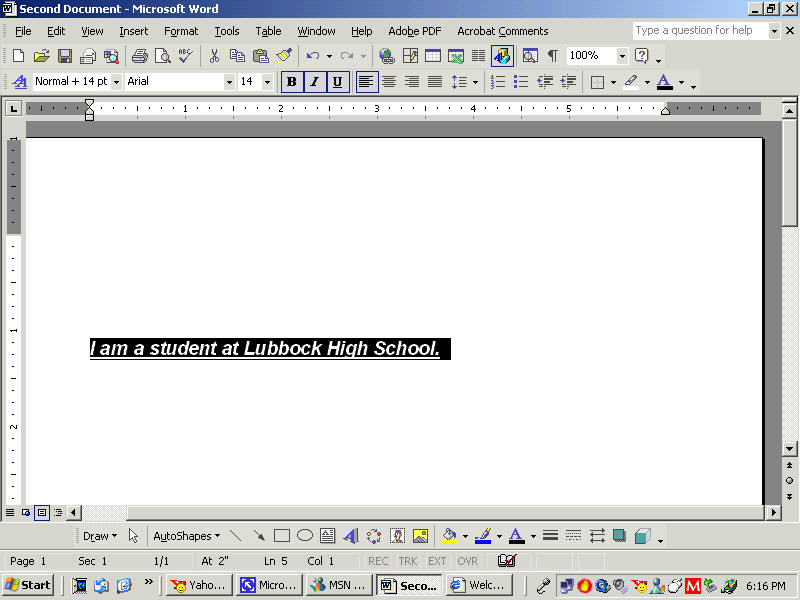Viewport: 800px width, 600px height.
Task: Undo the last action
Action: coord(313,56)
